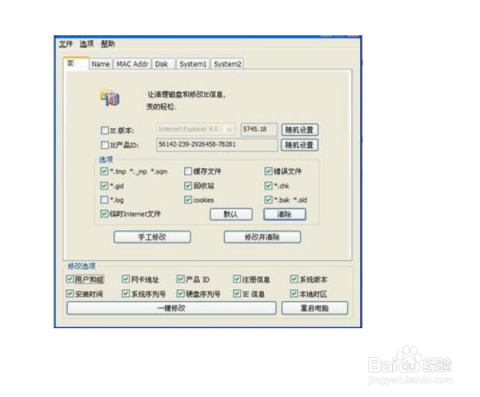Image resolution: width=480 pixels, height=397 pixels.
Task: Click 随机设置 in the IE 版本 row
Action: 299,130
